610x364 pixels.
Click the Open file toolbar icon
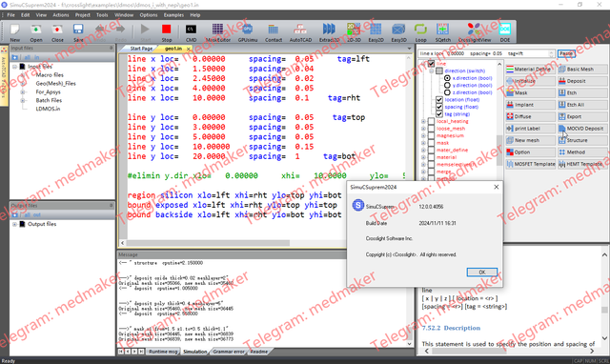[x=36, y=30]
